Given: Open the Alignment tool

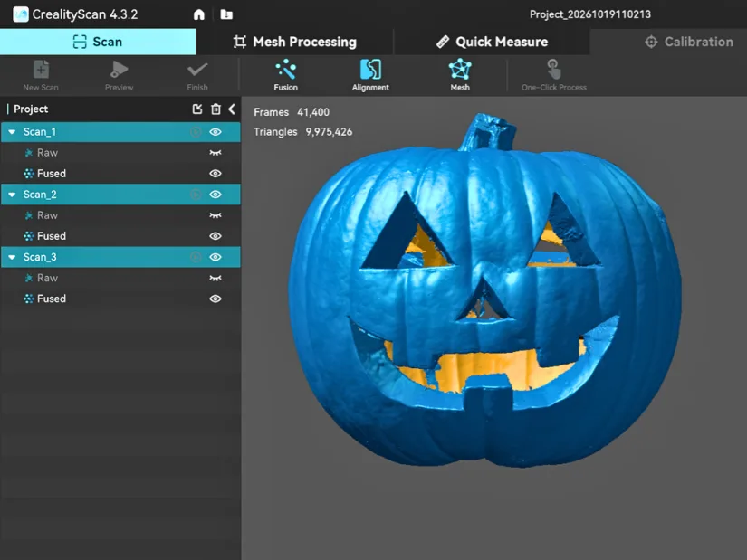Looking at the screenshot, I should point(370,75).
